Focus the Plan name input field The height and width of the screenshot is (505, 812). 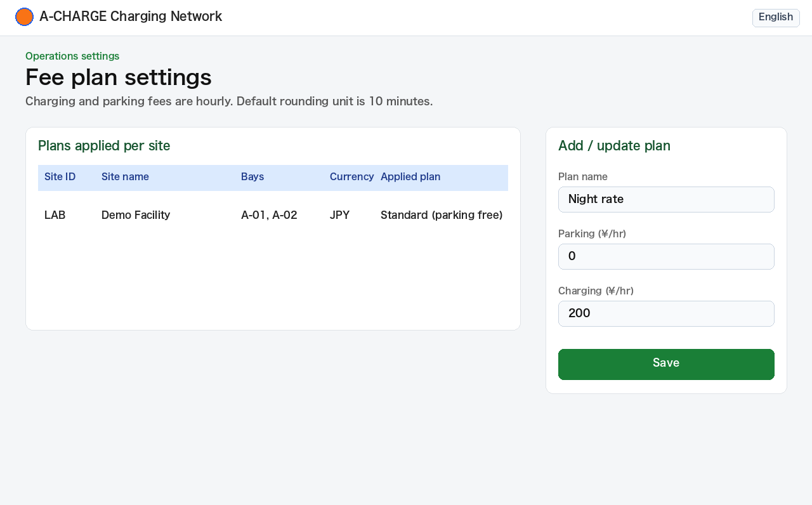pyautogui.click(x=666, y=199)
